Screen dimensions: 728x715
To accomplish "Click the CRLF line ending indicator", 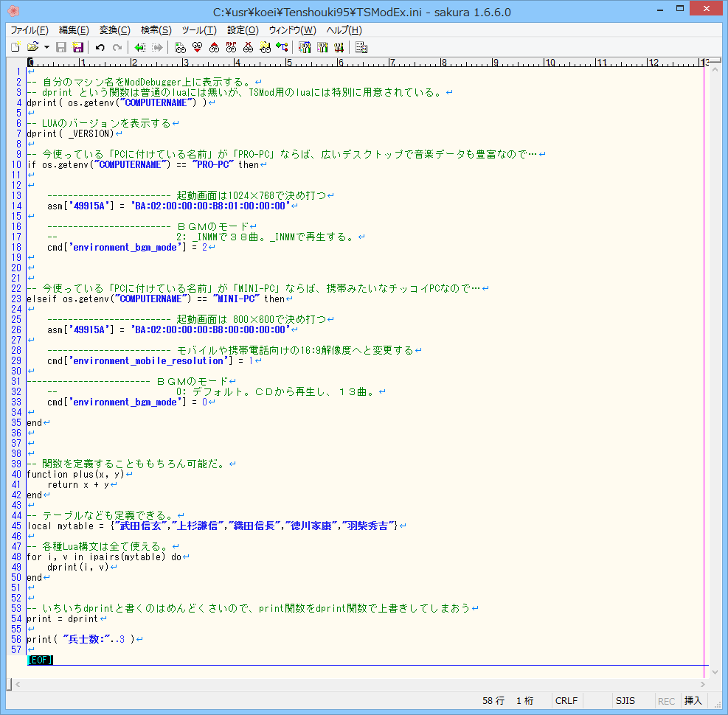I will tap(566, 701).
